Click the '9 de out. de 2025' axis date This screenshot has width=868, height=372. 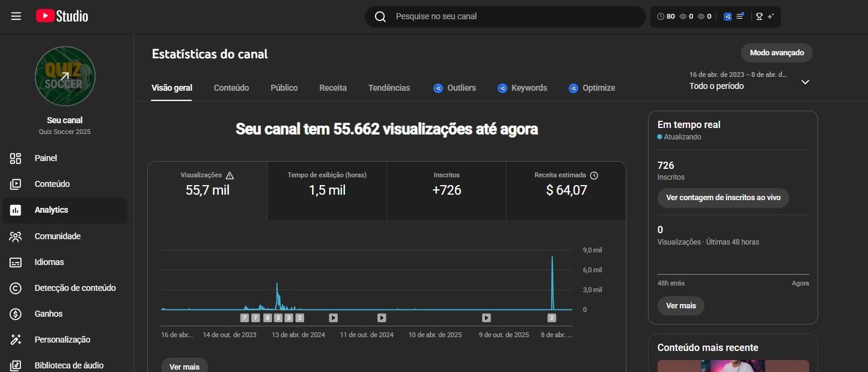tap(504, 335)
